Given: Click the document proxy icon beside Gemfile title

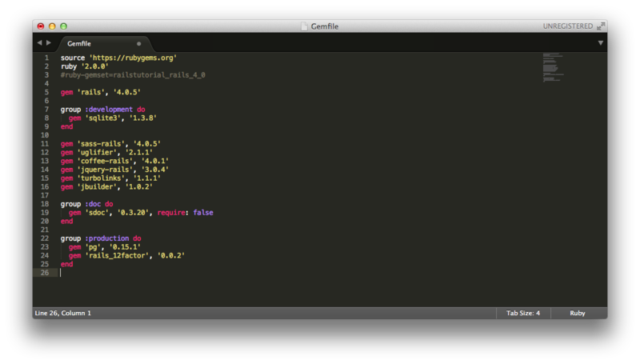Looking at the screenshot, I should (x=304, y=26).
